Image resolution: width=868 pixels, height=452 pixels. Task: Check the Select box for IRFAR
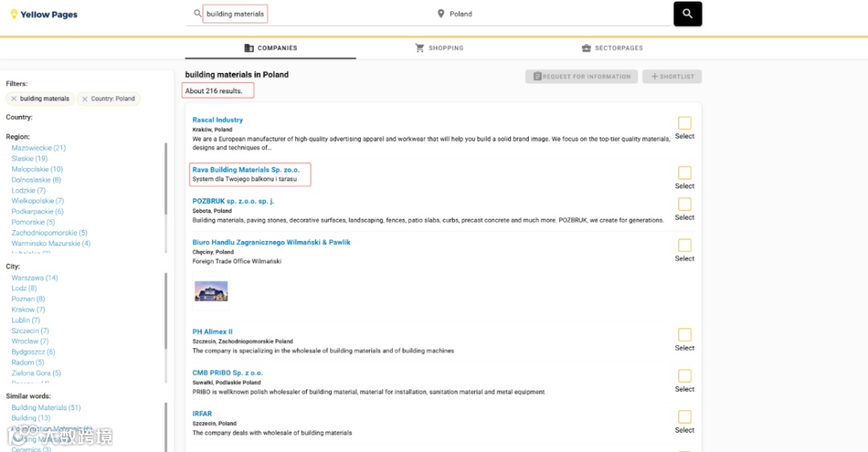click(685, 417)
